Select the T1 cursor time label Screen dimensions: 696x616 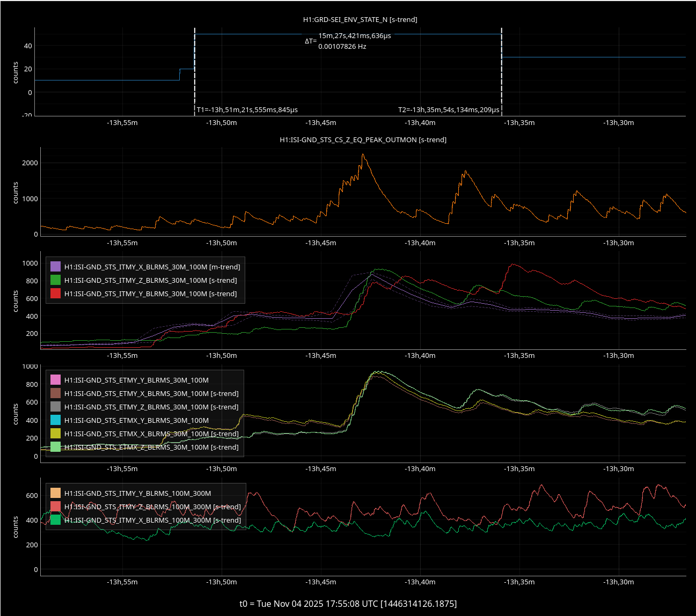[247, 109]
